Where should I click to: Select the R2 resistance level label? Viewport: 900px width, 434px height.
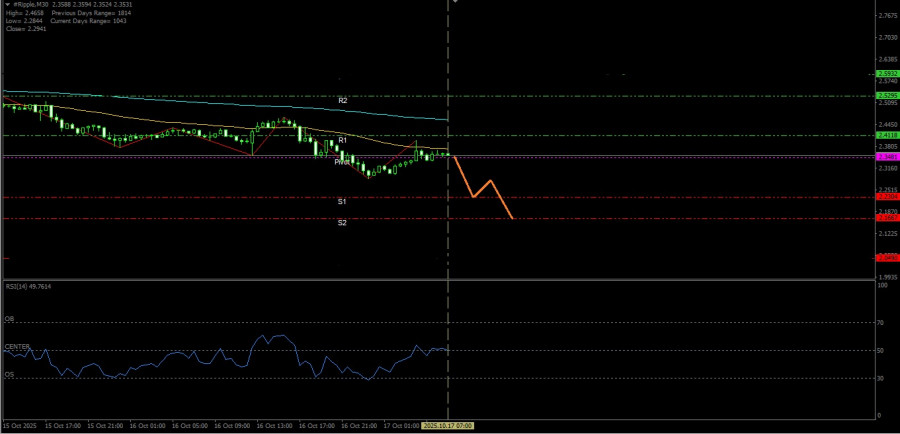click(x=343, y=101)
